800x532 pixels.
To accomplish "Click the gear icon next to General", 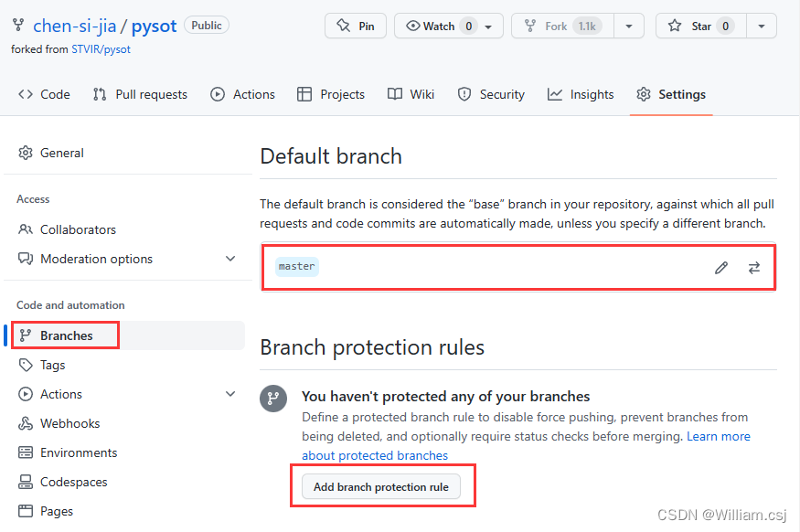I will coord(26,153).
